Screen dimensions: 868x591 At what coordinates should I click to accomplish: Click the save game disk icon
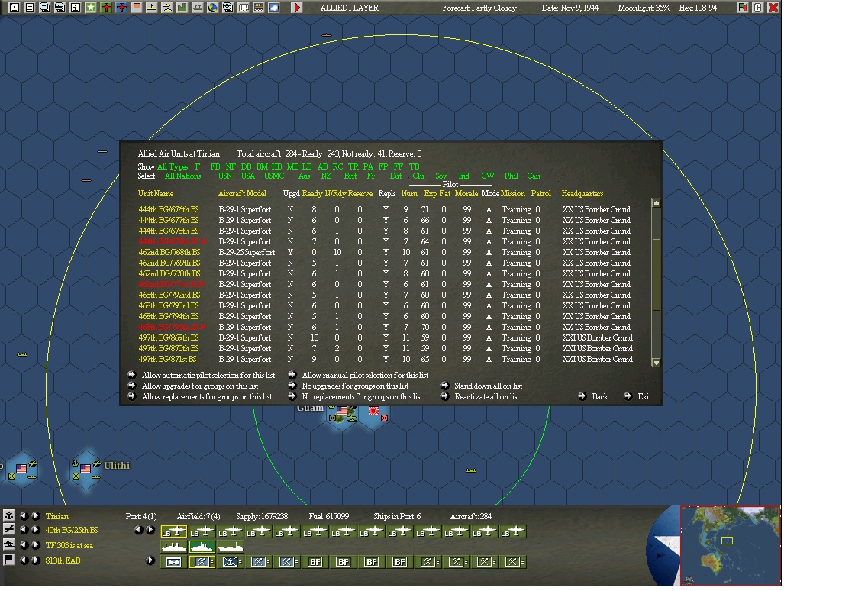15,8
